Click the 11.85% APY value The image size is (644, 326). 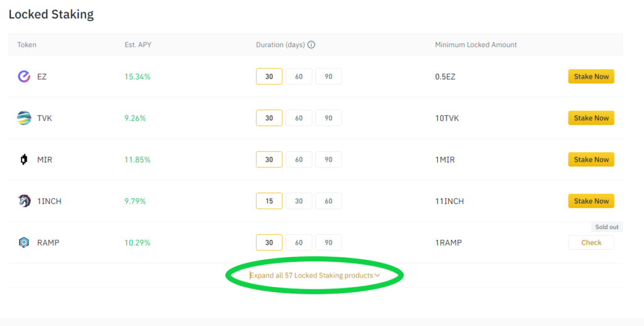click(x=138, y=159)
